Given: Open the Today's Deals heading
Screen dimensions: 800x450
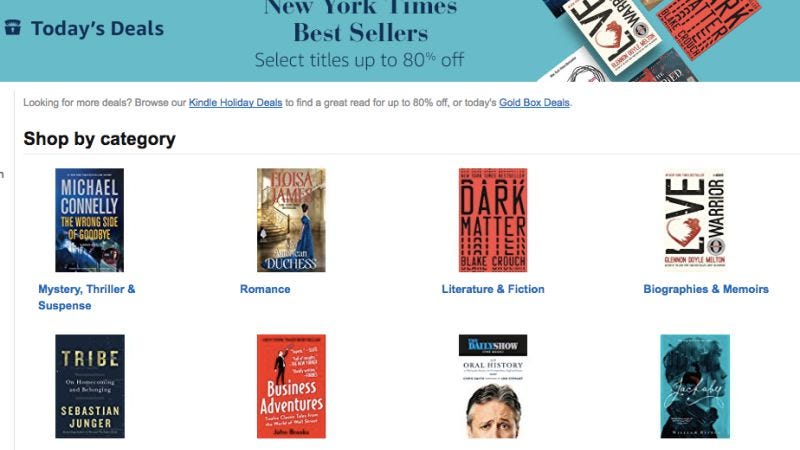Looking at the screenshot, I should click(x=97, y=29).
